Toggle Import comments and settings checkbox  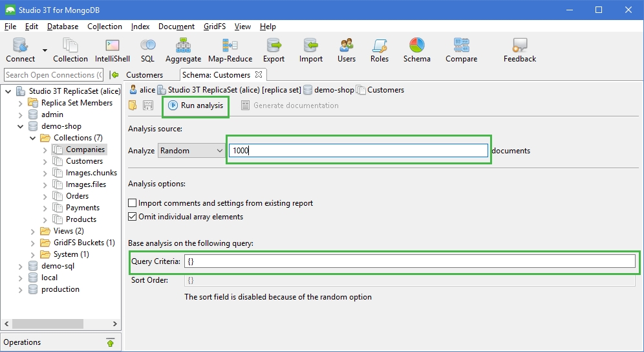(133, 203)
